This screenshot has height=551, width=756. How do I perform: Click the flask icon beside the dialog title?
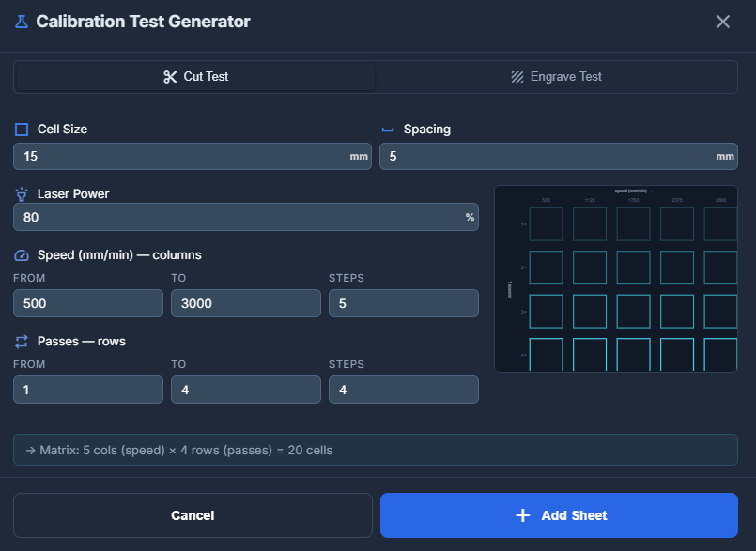tap(22, 22)
